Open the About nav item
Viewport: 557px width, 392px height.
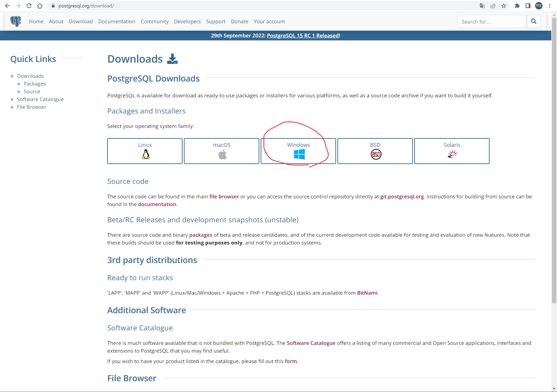click(56, 22)
